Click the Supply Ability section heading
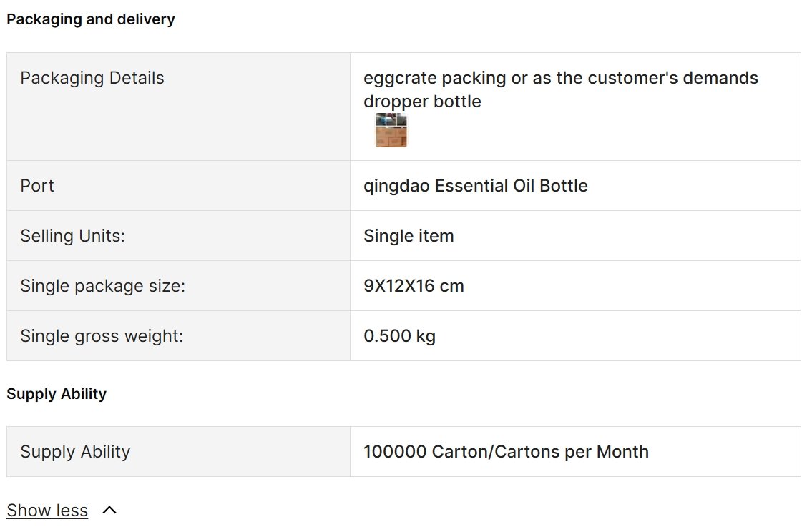This screenshot has width=812, height=532. click(57, 394)
